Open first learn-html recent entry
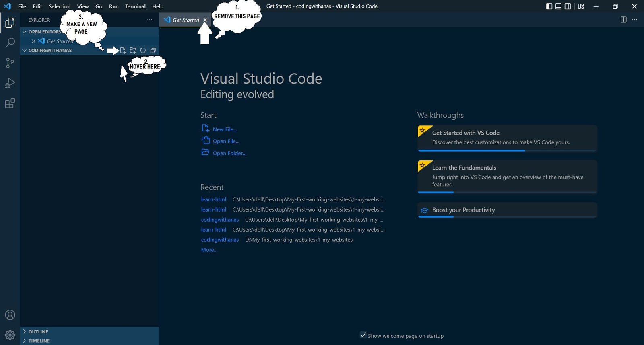 click(213, 199)
